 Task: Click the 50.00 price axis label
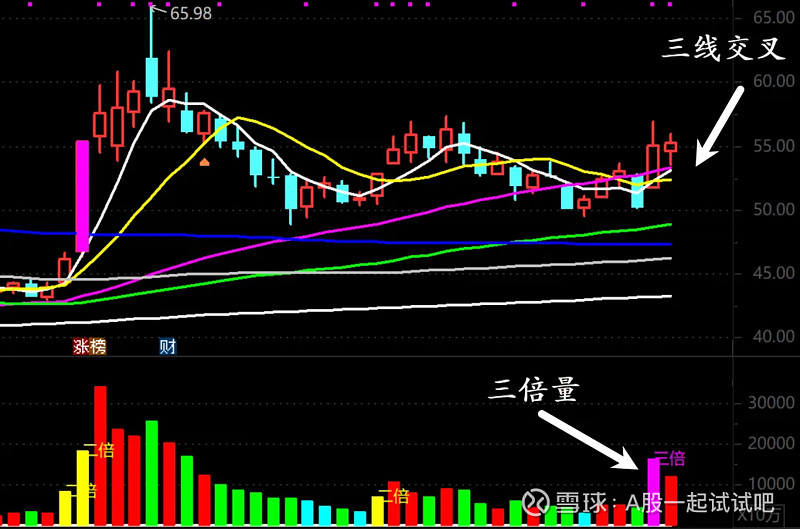click(774, 209)
